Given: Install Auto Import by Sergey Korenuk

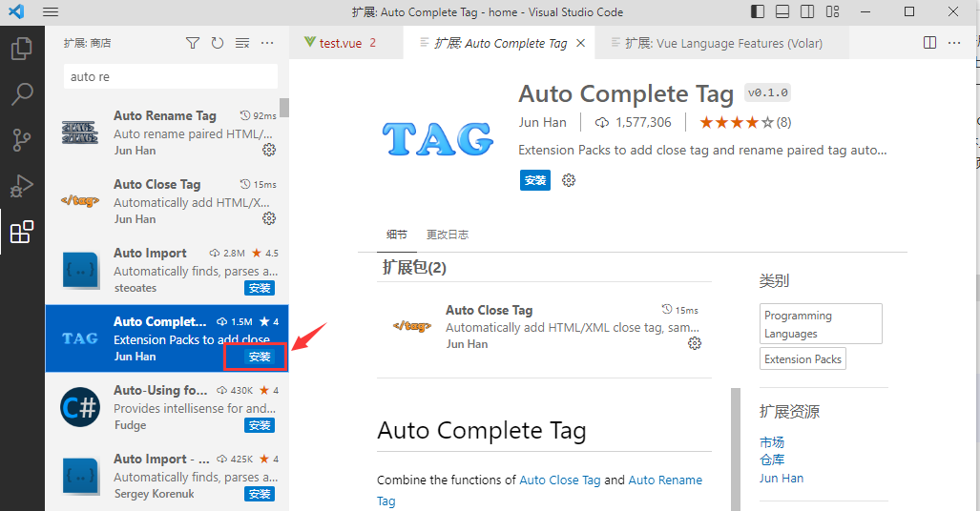Looking at the screenshot, I should [260, 494].
